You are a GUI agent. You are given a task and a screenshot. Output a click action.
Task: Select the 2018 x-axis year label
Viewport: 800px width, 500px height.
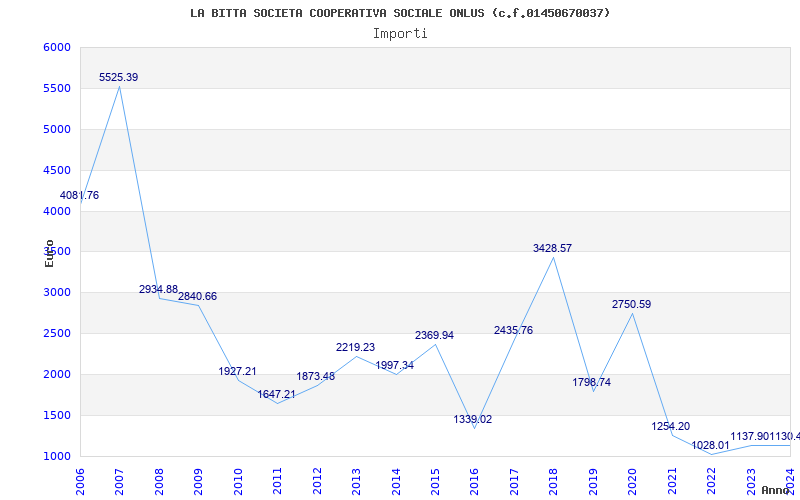(554, 482)
